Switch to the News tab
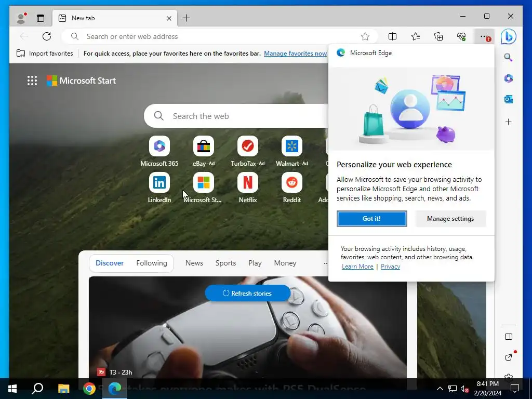Image resolution: width=532 pixels, height=399 pixels. pyautogui.click(x=194, y=263)
